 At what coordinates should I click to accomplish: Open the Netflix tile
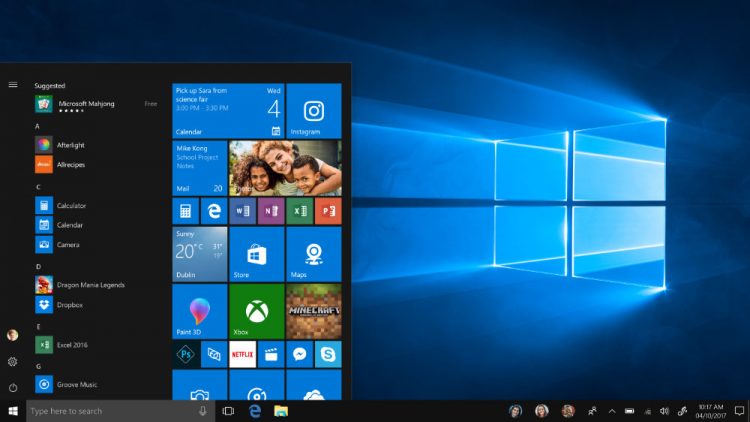point(243,355)
